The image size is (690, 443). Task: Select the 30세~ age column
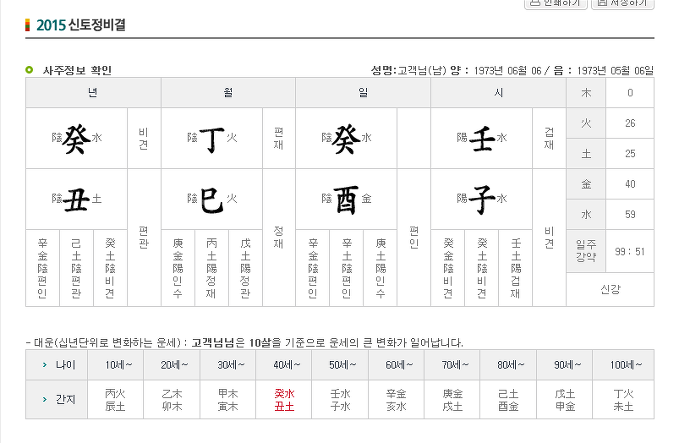(228, 365)
